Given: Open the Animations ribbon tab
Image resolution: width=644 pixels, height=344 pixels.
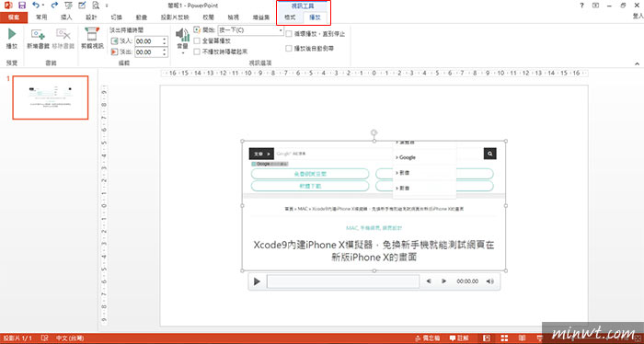Looking at the screenshot, I should (x=142, y=17).
